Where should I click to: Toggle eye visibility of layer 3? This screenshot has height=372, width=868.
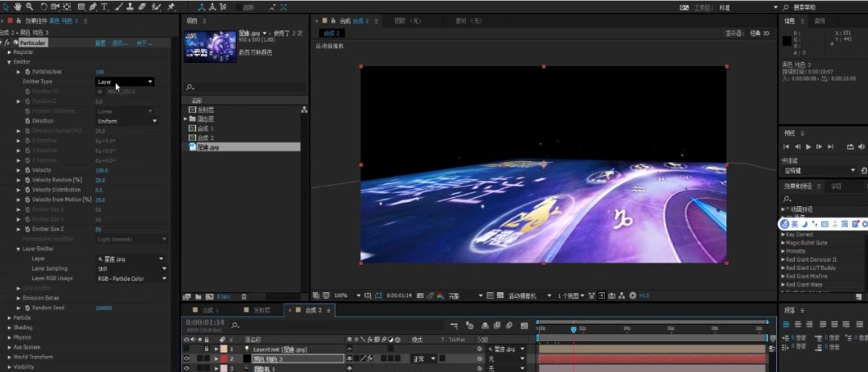[x=186, y=368]
